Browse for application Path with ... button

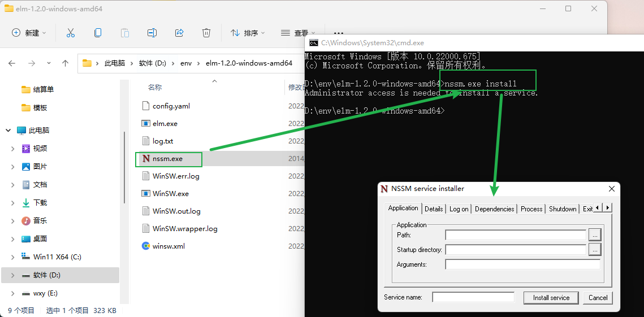click(595, 235)
